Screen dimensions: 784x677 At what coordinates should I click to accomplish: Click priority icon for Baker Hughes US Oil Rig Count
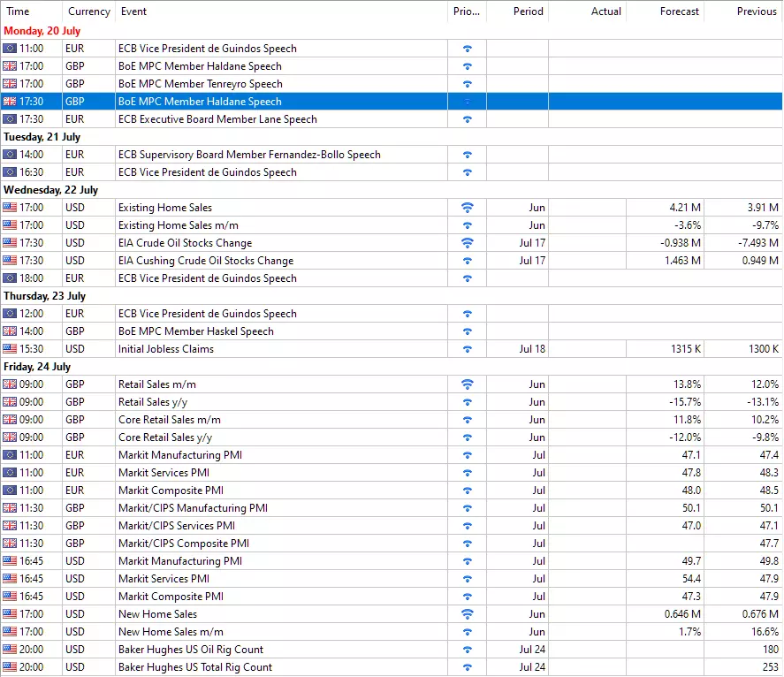coord(467,650)
